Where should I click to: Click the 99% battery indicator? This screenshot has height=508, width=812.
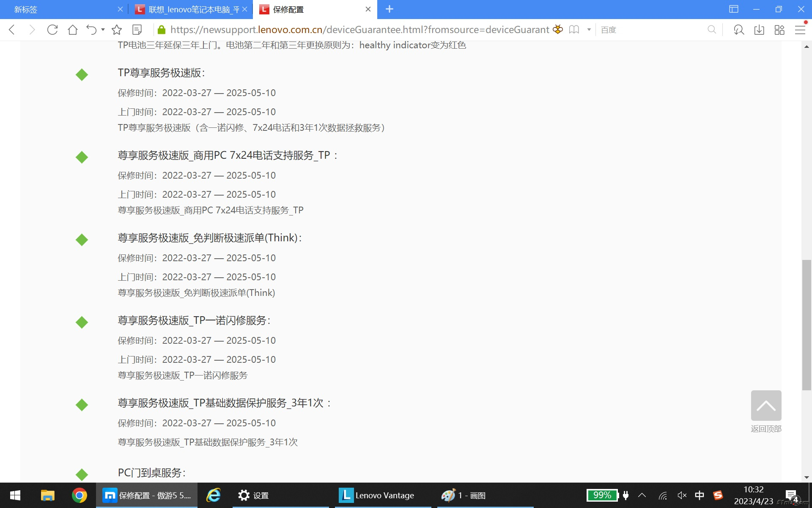(603, 495)
